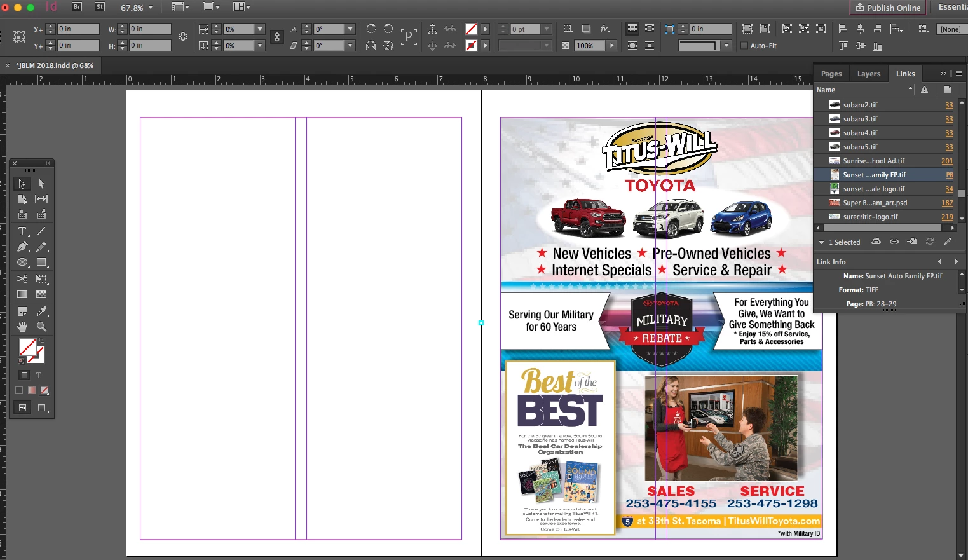This screenshot has width=968, height=560.
Task: Open page link 201 for Sunrise school Ad
Action: pos(946,161)
